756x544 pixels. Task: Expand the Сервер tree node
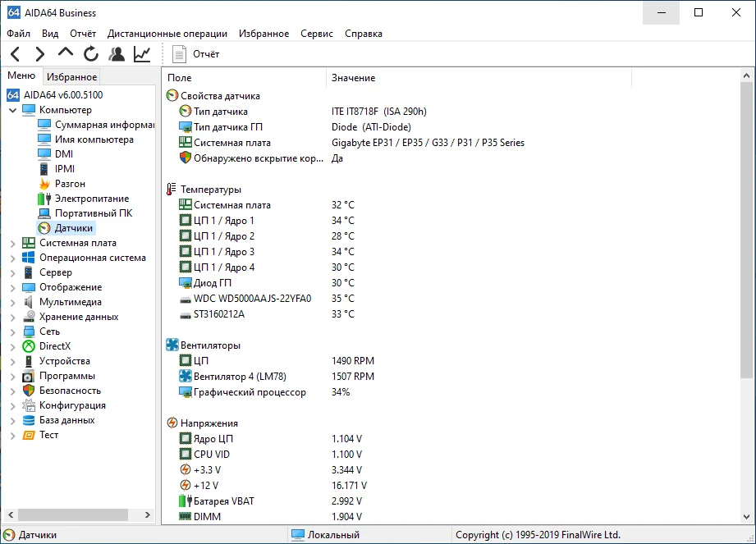(13, 273)
